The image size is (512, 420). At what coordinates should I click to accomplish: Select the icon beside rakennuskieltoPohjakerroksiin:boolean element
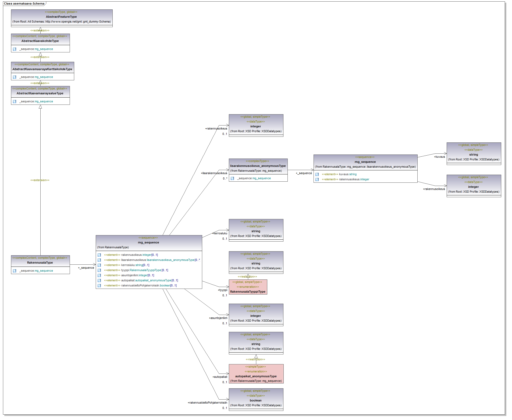(x=99, y=286)
